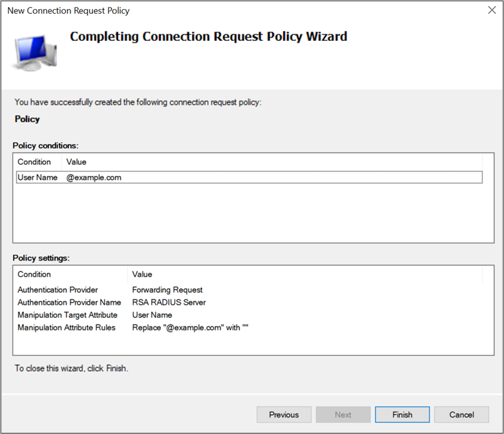This screenshot has height=434, width=504.
Task: Select the Authentication Provider Name setting row
Action: click(x=69, y=302)
